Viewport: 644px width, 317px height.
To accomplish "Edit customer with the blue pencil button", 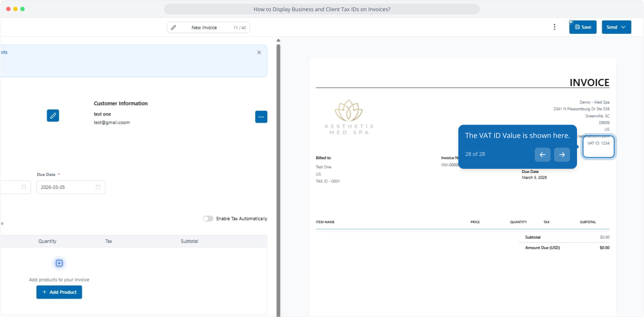I will [53, 116].
